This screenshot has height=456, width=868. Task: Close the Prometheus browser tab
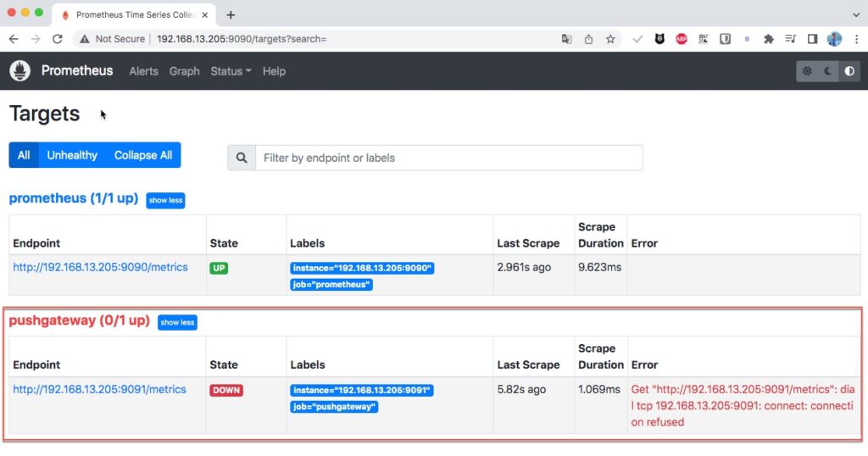click(205, 15)
